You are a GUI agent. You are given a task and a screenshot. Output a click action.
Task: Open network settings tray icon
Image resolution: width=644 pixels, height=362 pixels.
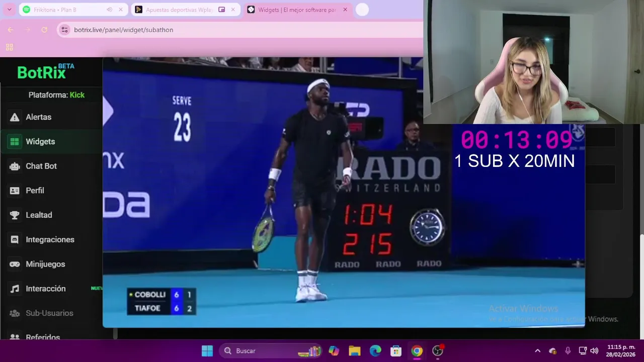click(x=583, y=351)
